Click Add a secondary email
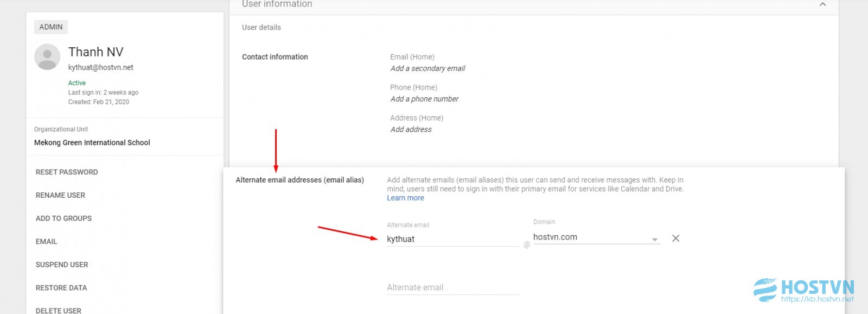Image resolution: width=868 pixels, height=314 pixels. coord(427,68)
